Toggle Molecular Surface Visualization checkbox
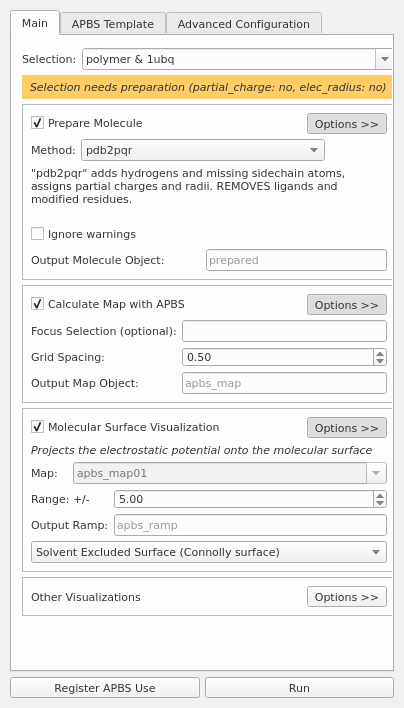Image resolution: width=404 pixels, height=708 pixels. 37,427
